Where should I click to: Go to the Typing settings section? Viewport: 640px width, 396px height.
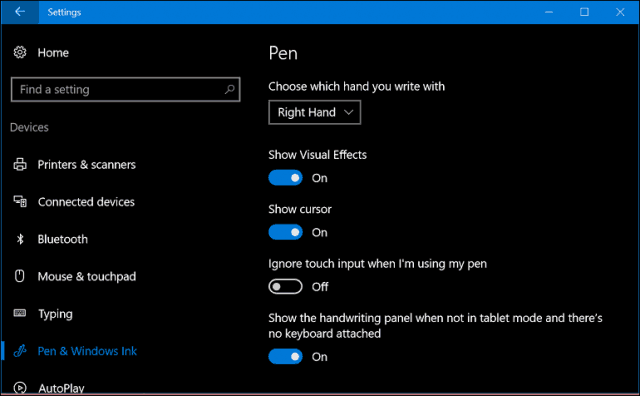tap(55, 314)
